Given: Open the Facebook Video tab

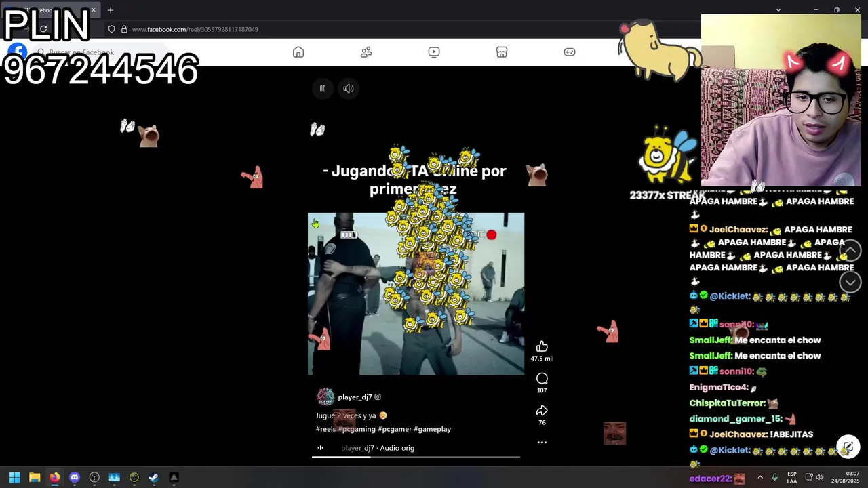Looking at the screenshot, I should pyautogui.click(x=434, y=52).
